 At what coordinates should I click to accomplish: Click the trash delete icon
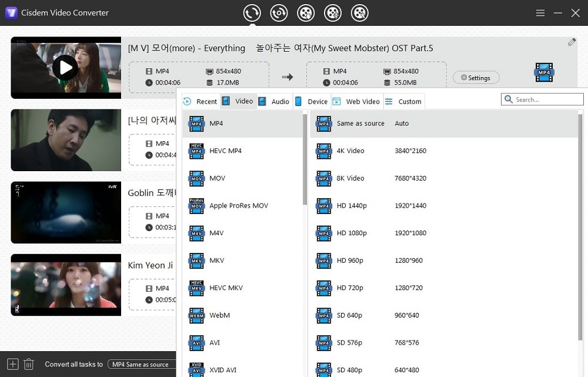(28, 364)
